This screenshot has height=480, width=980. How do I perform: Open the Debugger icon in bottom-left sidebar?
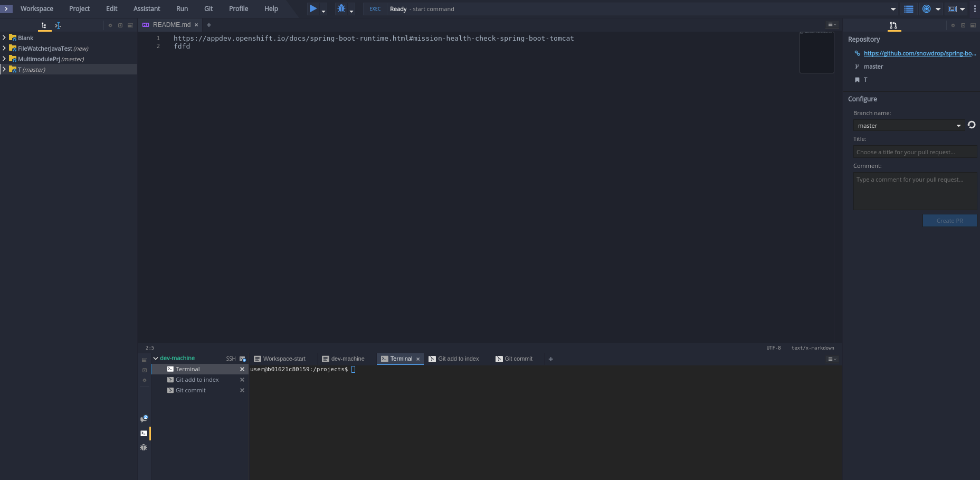[x=144, y=447]
